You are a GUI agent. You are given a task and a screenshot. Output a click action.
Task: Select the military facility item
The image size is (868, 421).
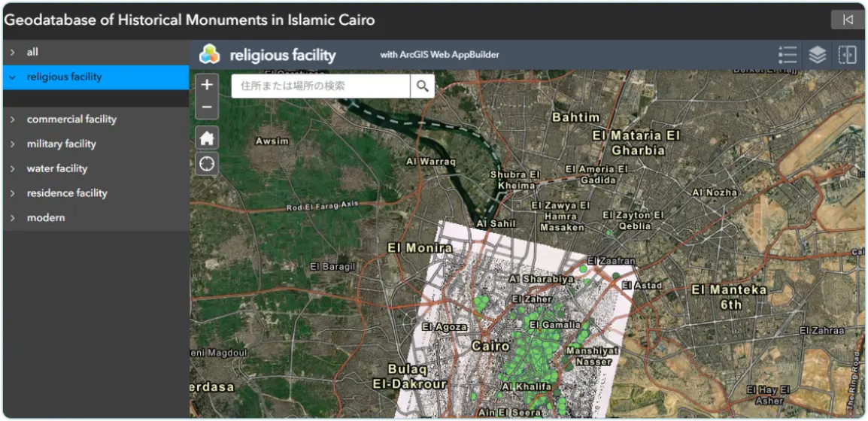click(x=62, y=144)
